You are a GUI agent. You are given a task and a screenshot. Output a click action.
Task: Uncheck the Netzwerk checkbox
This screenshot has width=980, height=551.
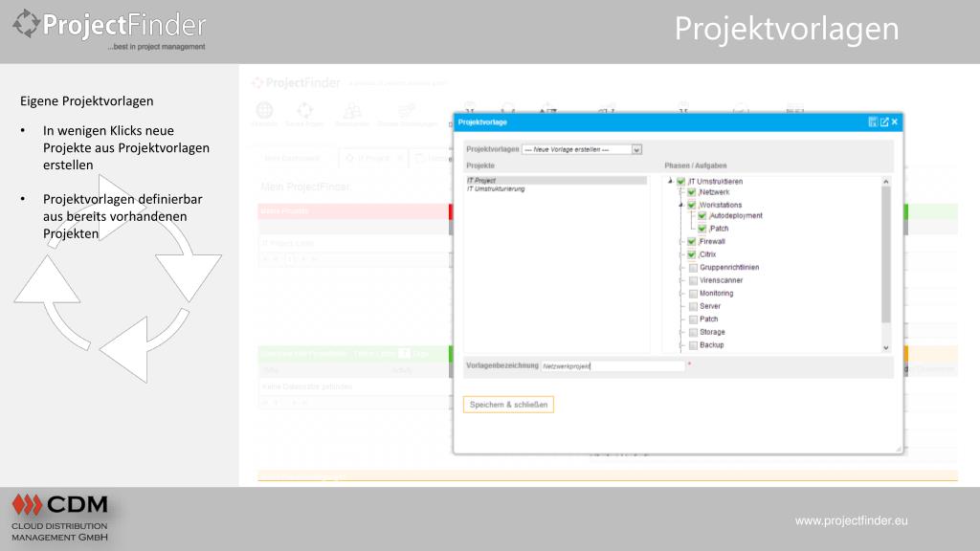click(691, 192)
